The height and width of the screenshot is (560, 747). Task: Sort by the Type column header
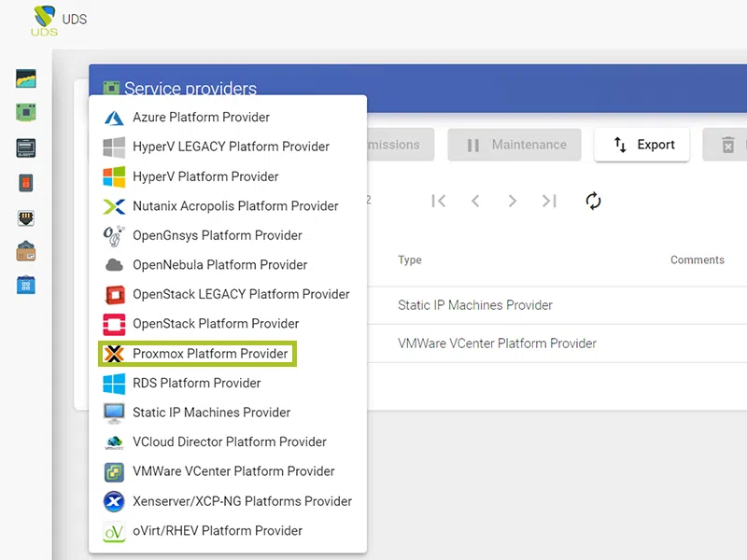pos(410,260)
